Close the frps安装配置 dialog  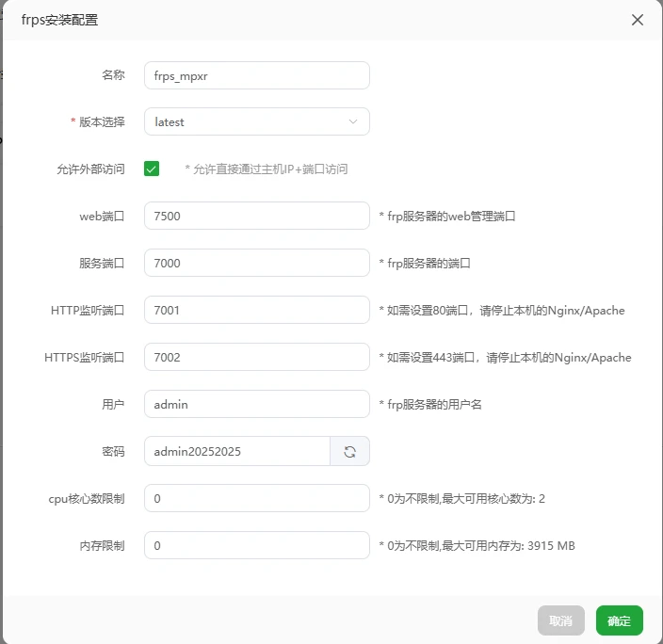tap(638, 20)
